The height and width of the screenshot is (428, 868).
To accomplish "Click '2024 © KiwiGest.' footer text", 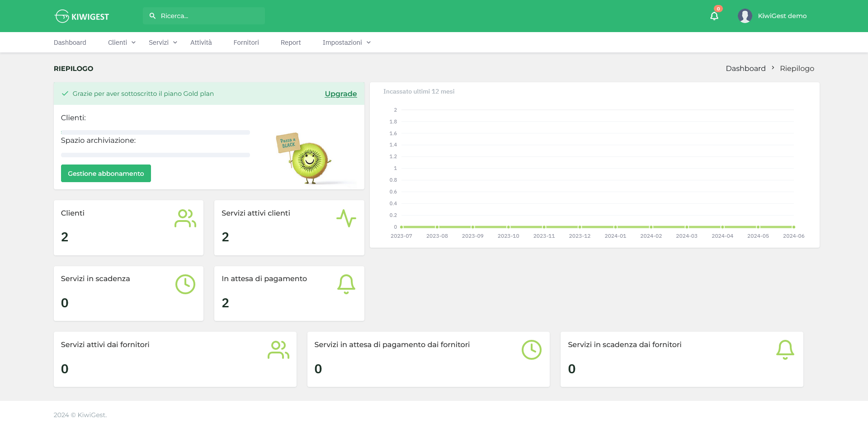I will tap(80, 415).
